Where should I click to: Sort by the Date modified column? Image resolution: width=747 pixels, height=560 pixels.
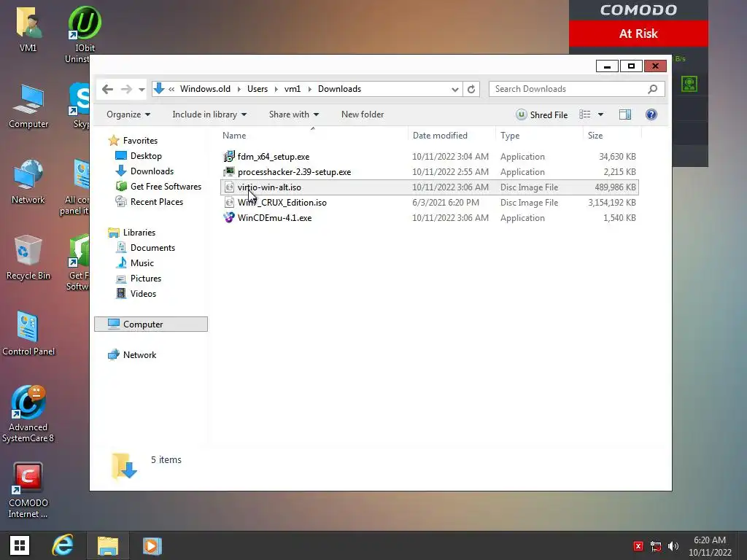[451, 135]
